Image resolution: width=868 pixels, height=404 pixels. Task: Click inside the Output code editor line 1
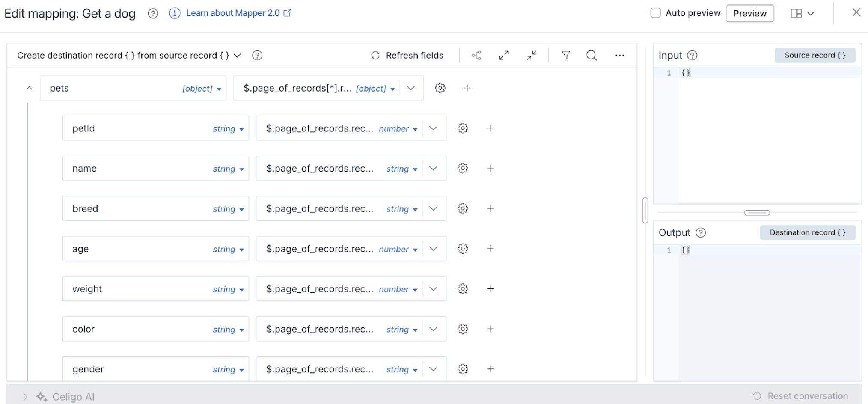point(770,250)
